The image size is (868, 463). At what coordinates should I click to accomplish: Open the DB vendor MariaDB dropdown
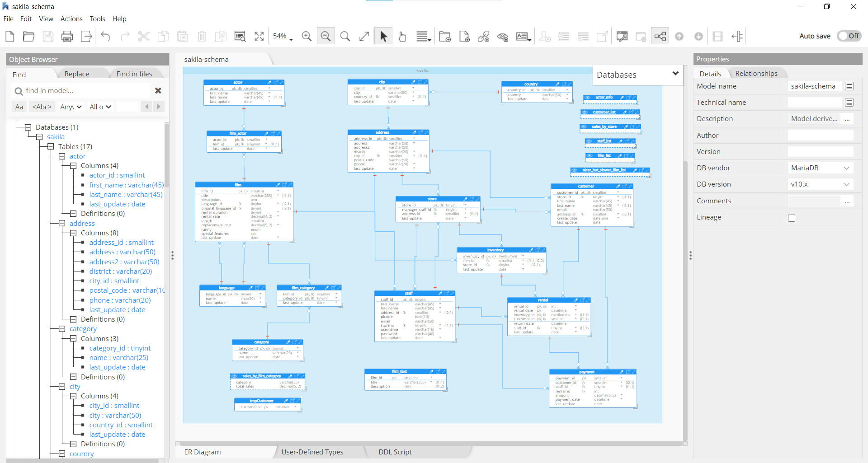click(820, 168)
